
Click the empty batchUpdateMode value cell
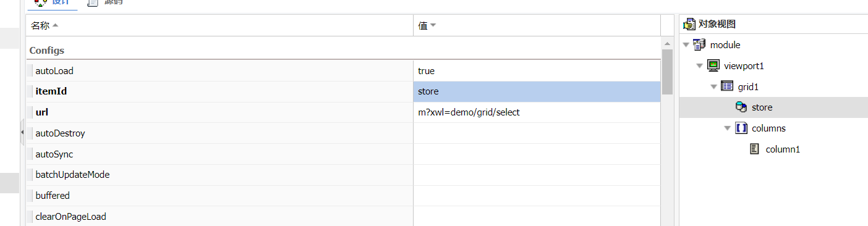click(537, 175)
